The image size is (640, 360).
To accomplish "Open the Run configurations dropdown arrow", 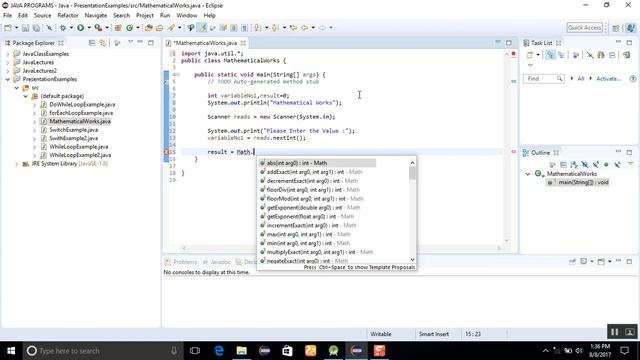I will (89, 28).
